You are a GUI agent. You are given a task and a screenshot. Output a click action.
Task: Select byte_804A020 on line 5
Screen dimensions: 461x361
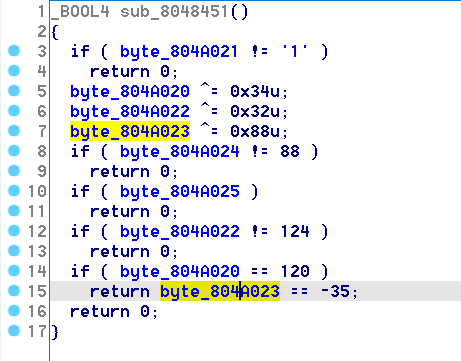(130, 92)
